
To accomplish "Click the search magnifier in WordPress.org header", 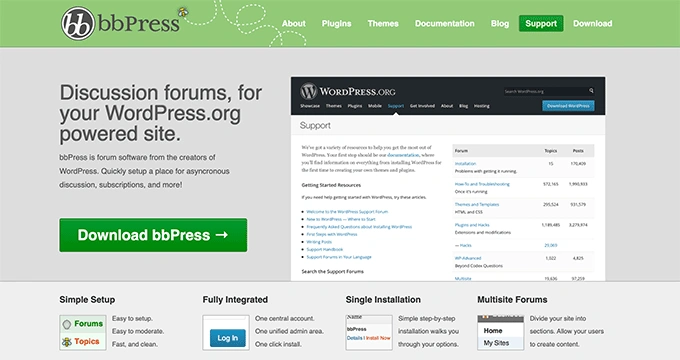I will [591, 91].
